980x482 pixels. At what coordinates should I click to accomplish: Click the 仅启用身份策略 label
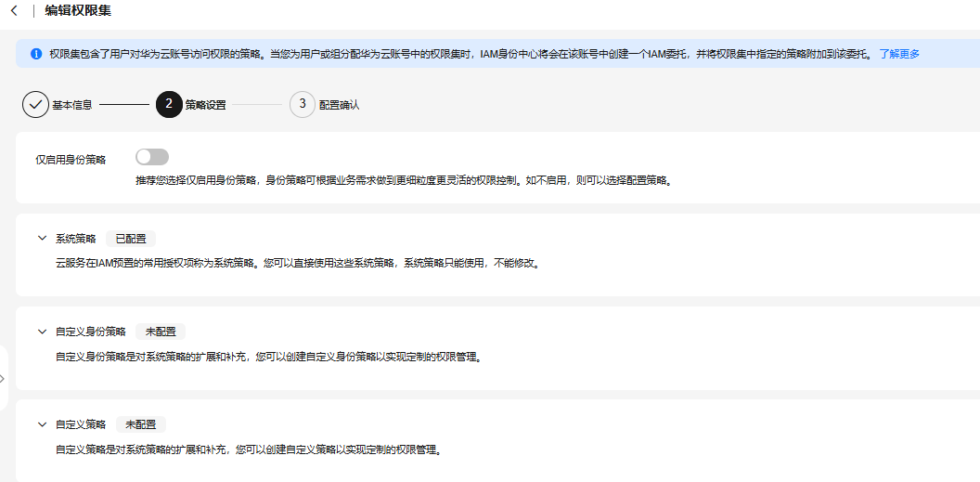(71, 160)
